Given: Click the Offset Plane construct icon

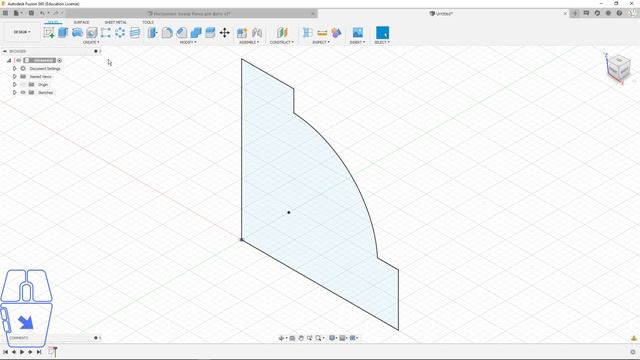Looking at the screenshot, I should click(282, 33).
